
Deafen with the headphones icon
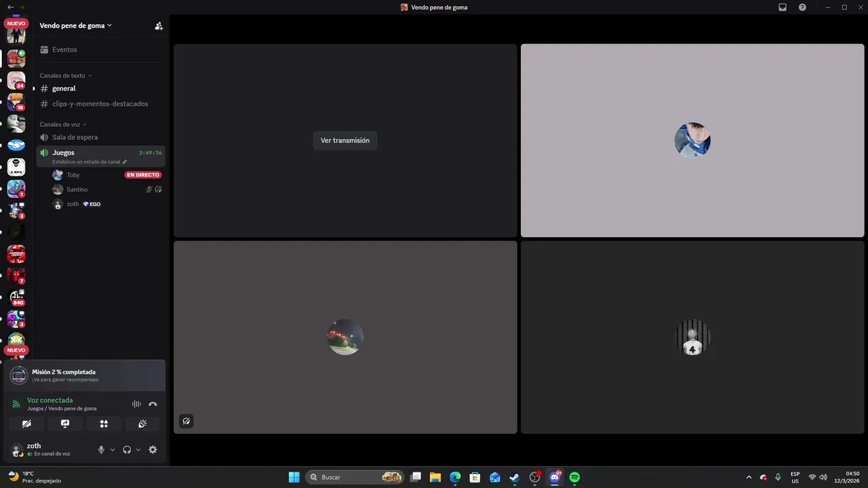coord(127,449)
